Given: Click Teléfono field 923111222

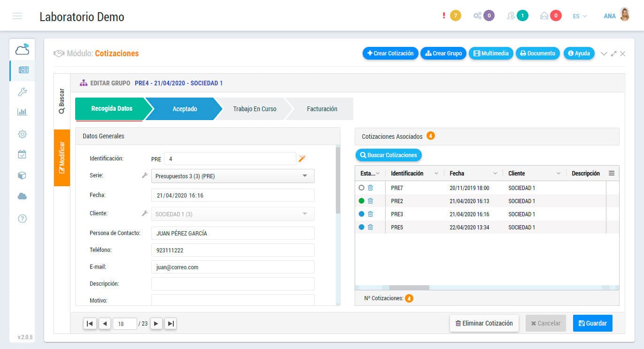Looking at the screenshot, I should tap(233, 250).
